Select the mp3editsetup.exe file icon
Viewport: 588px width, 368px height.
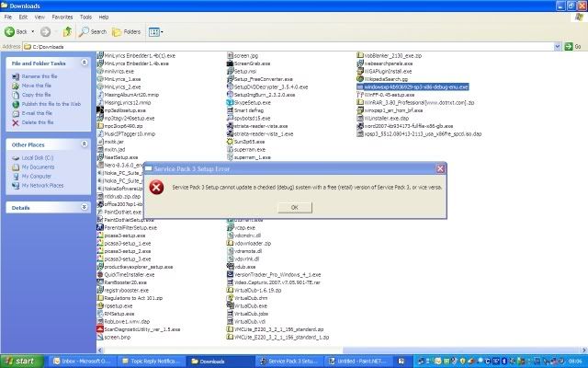click(x=100, y=110)
